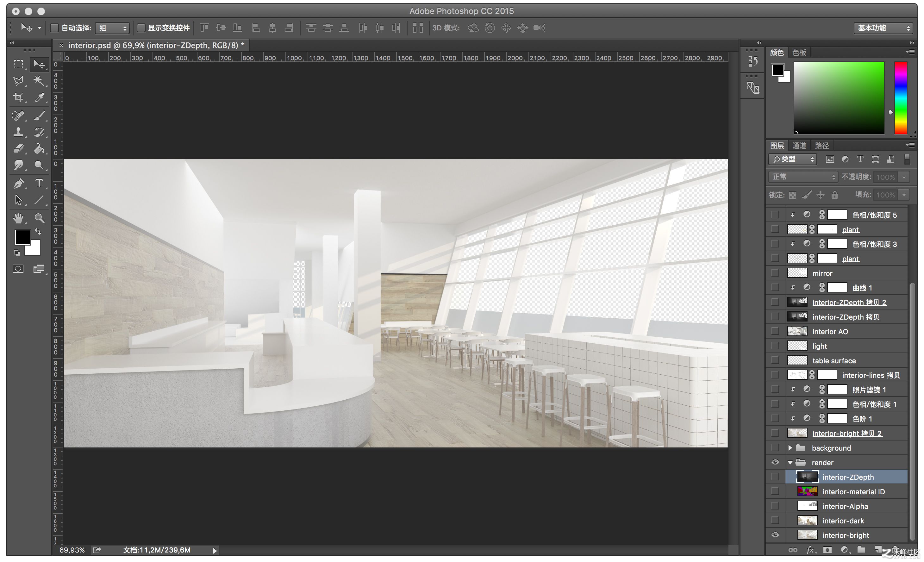Select the Lasso tool

tap(18, 81)
